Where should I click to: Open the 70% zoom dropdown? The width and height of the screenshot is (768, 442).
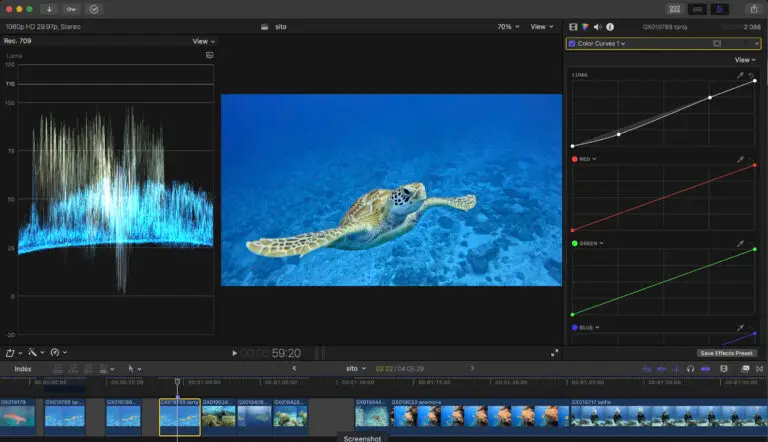point(508,26)
